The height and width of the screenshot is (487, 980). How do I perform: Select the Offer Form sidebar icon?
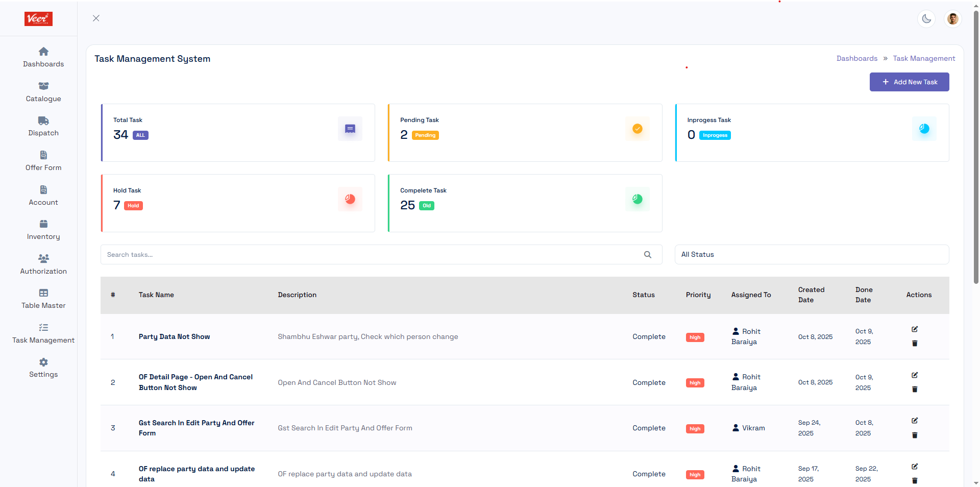pos(43,160)
